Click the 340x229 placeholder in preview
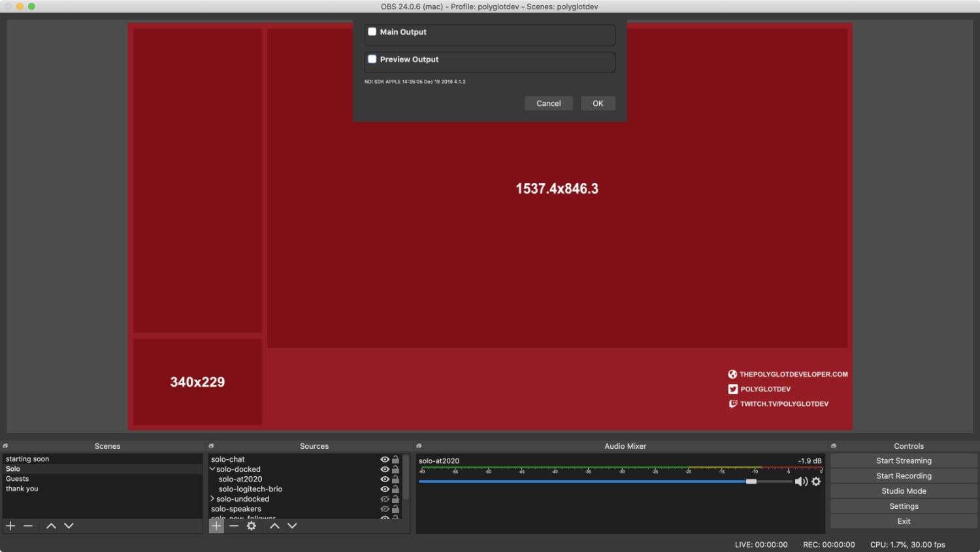The image size is (980, 552). coord(197,382)
